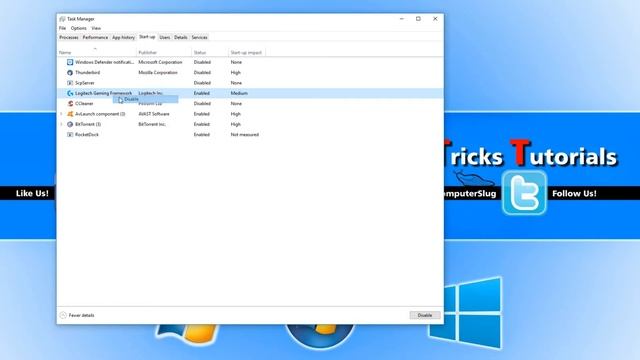
Task: Click the Fewer details arrow icon
Action: pyautogui.click(x=63, y=315)
